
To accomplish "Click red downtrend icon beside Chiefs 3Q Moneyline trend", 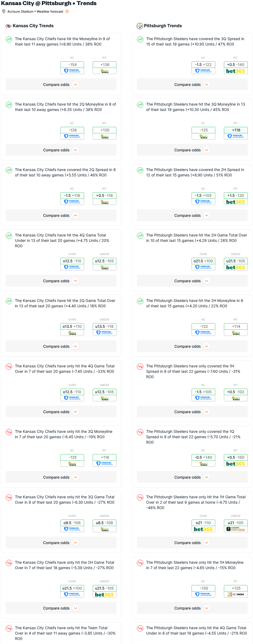I will tap(9, 432).
